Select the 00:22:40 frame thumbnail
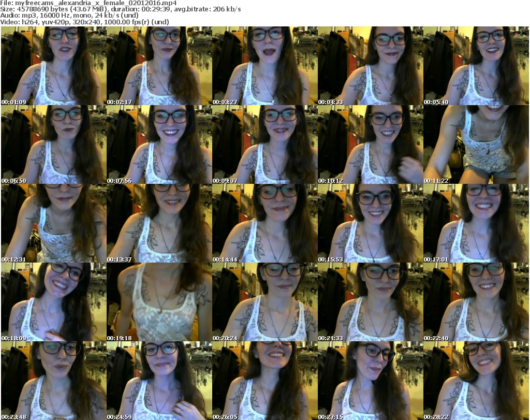The height and width of the screenshot is (420, 530). coord(476,302)
